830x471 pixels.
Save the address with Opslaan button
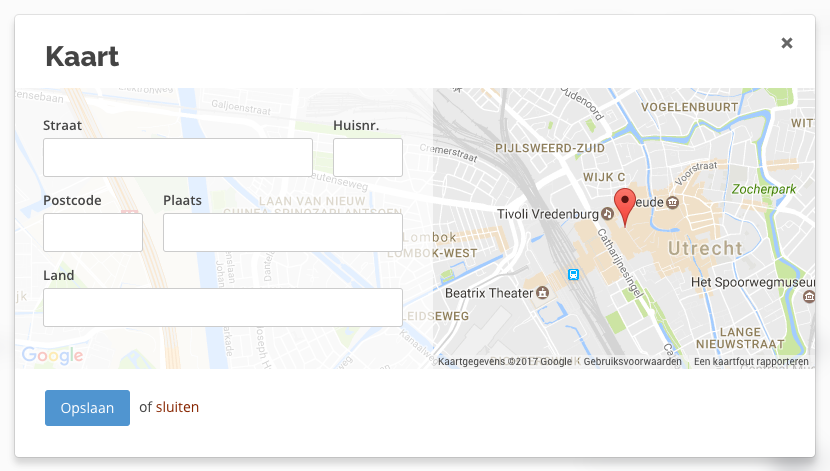87,408
